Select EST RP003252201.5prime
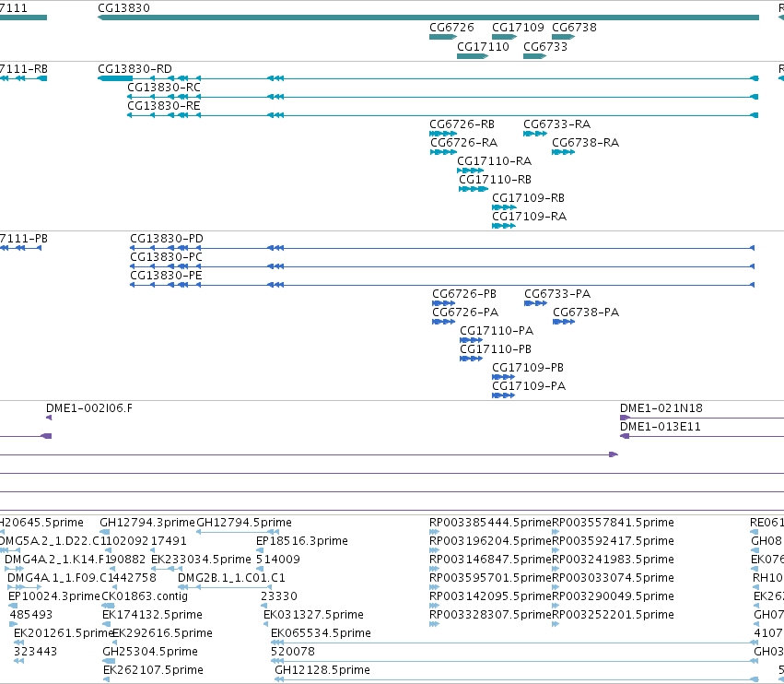784x684 pixels. pos(556,624)
